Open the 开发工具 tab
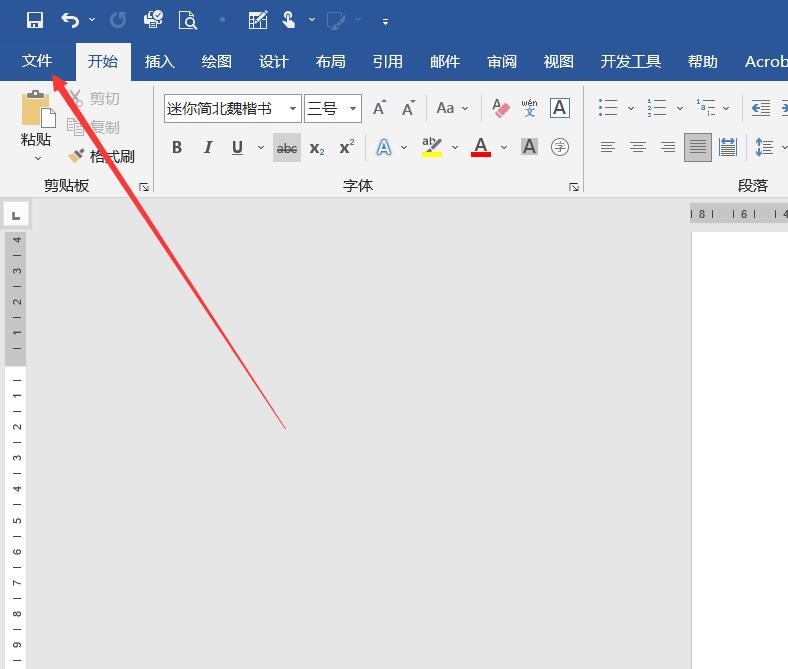788x669 pixels. coord(630,62)
